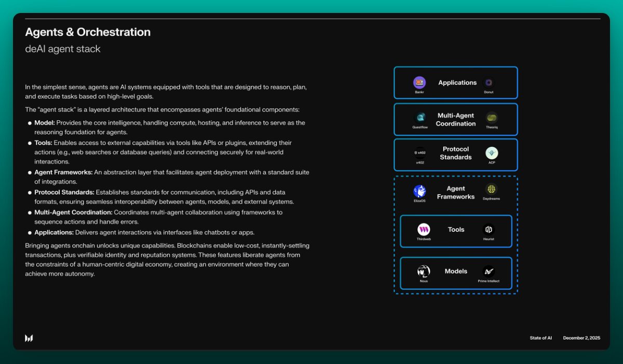623x364 pixels.
Task: Click the Multi-Agent Coordination layer title
Action: pos(456,120)
